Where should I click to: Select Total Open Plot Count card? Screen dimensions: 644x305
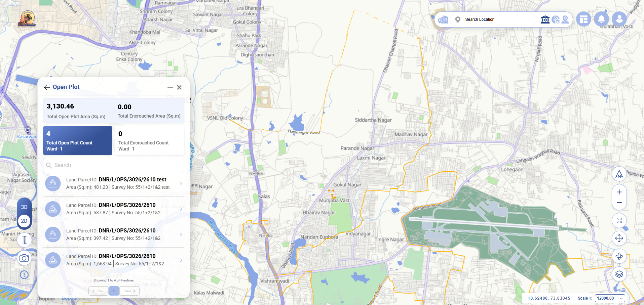(78, 140)
